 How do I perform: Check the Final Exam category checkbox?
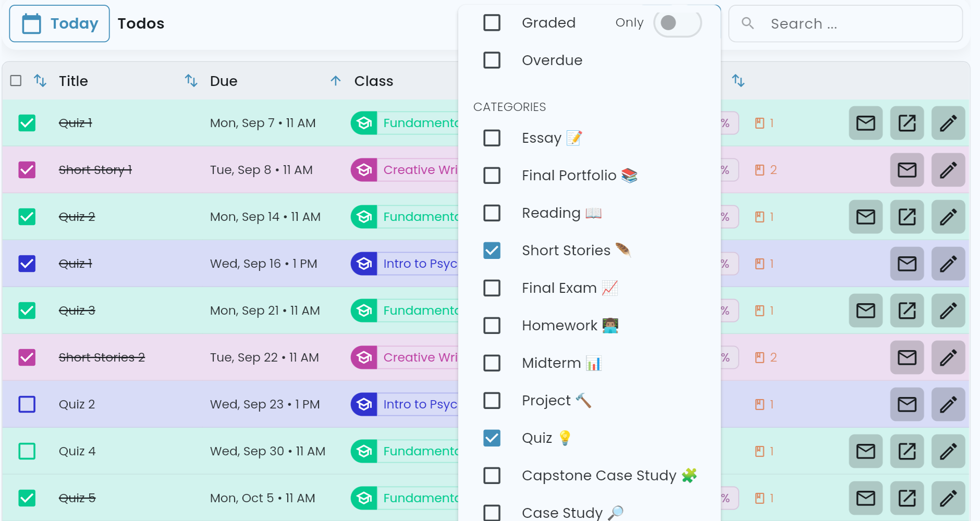[x=492, y=288]
